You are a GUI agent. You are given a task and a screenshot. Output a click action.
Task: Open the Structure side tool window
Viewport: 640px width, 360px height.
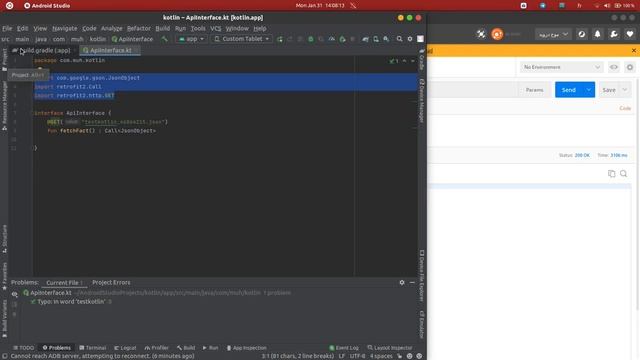4,239
